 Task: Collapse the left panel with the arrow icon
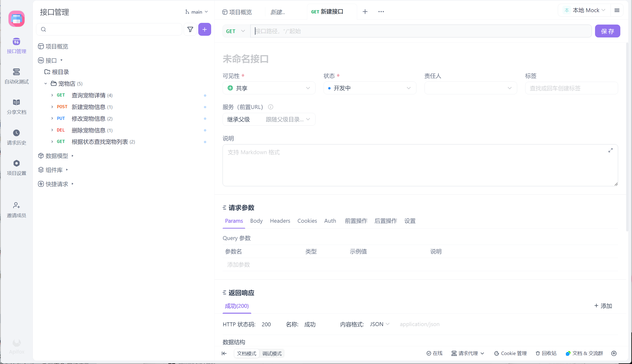[224, 353]
